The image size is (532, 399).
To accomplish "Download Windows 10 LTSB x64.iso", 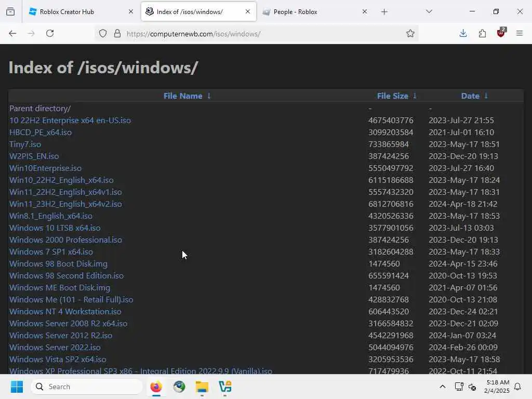I will point(55,228).
